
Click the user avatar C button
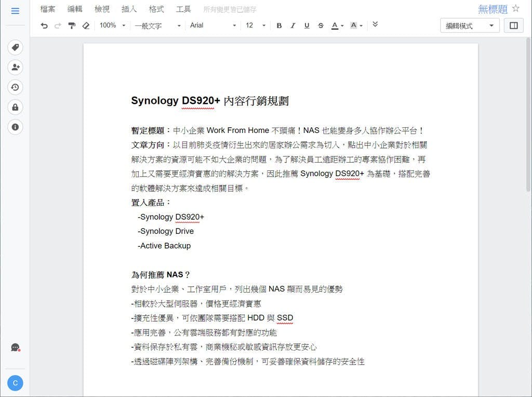(x=15, y=383)
